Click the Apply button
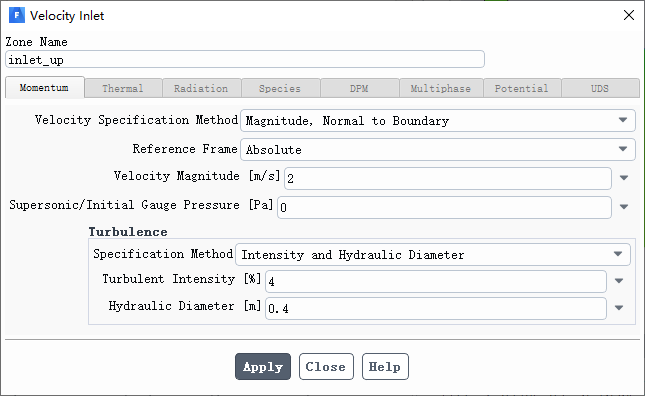This screenshot has width=645, height=396. pyautogui.click(x=263, y=366)
